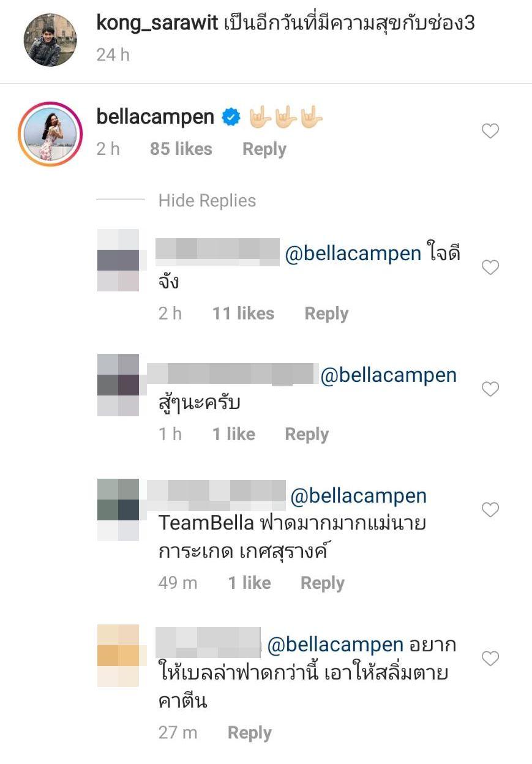Screen dimensions: 532x764
Task: Open bellacampen story ring avatar
Action: (x=50, y=133)
